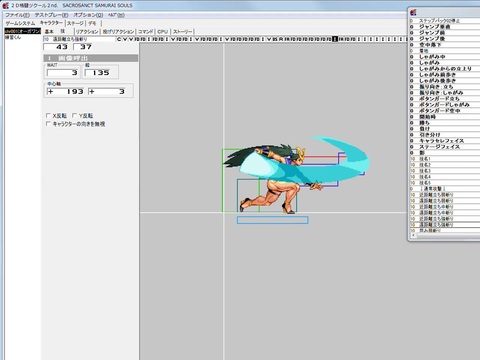480x360 pixels.
Task: Select the first 'C' frame in timeline
Action: pos(119,39)
